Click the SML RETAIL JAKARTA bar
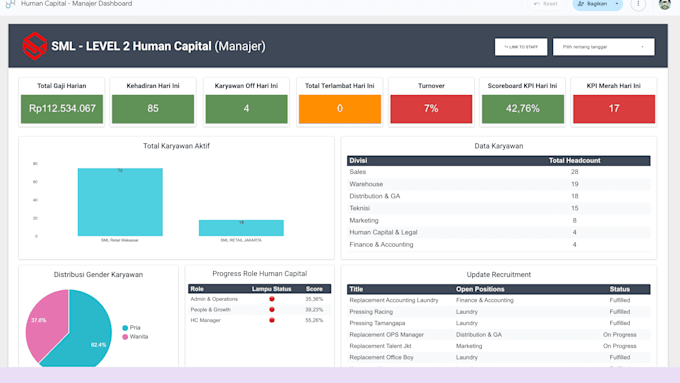680x383 pixels. click(x=241, y=228)
